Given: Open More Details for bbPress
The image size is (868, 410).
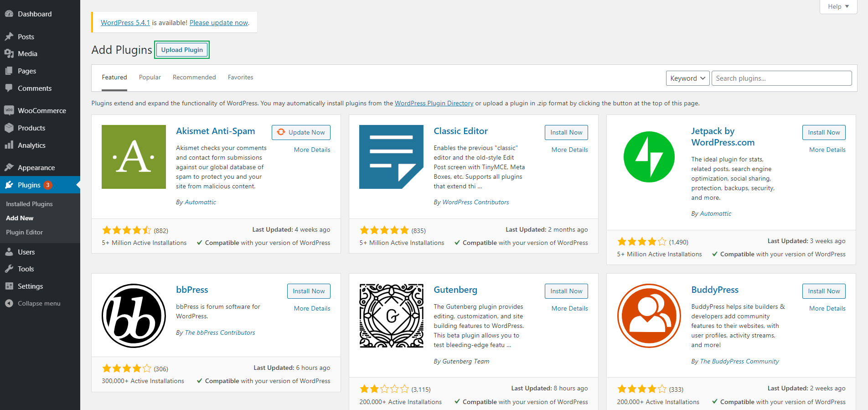Looking at the screenshot, I should pyautogui.click(x=312, y=308).
